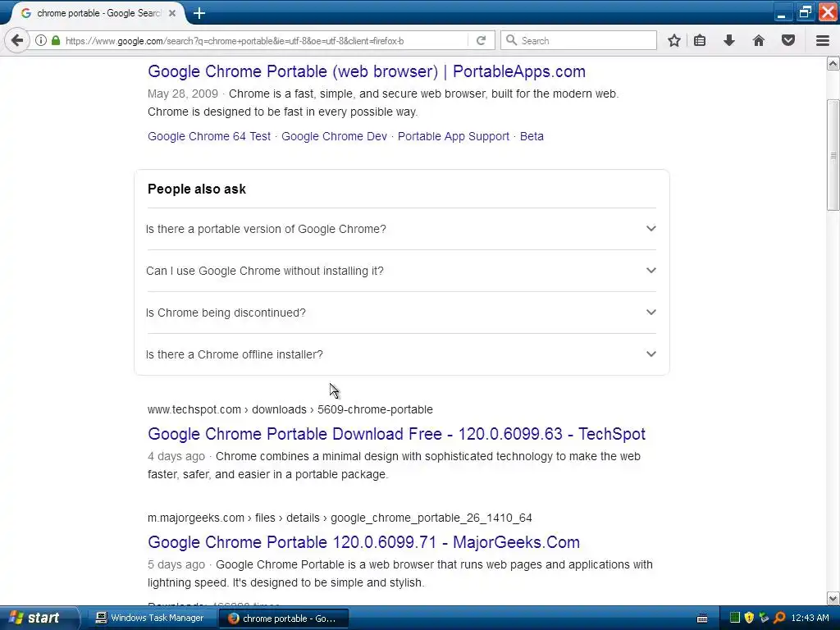The image size is (840, 630).
Task: Expand 'Can I use Google Chrome without installing it?'
Action: (x=401, y=271)
